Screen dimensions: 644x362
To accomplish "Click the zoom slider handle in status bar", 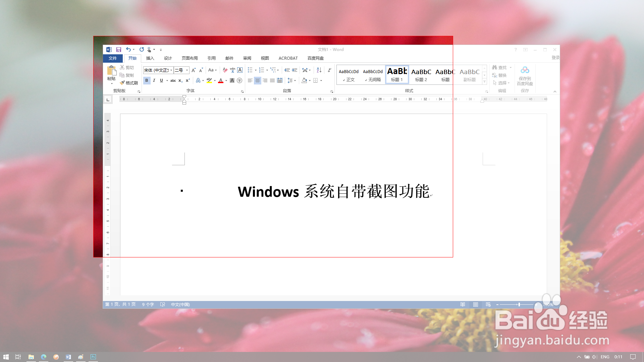I will [519, 304].
